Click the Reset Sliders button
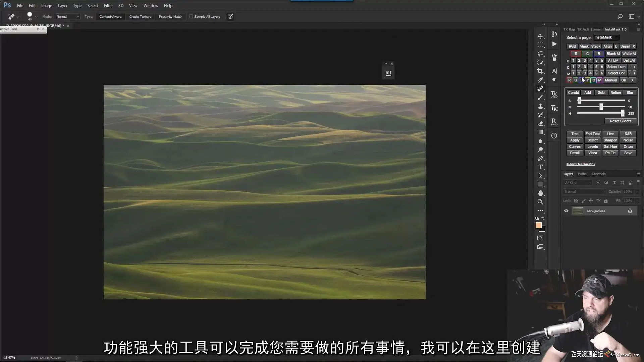Viewport: 644px width, 362px height. pos(620,121)
